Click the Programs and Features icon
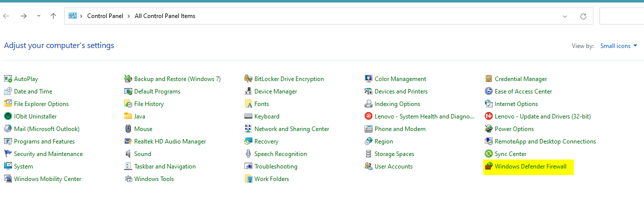This screenshot has width=644, height=221. [x=8, y=141]
